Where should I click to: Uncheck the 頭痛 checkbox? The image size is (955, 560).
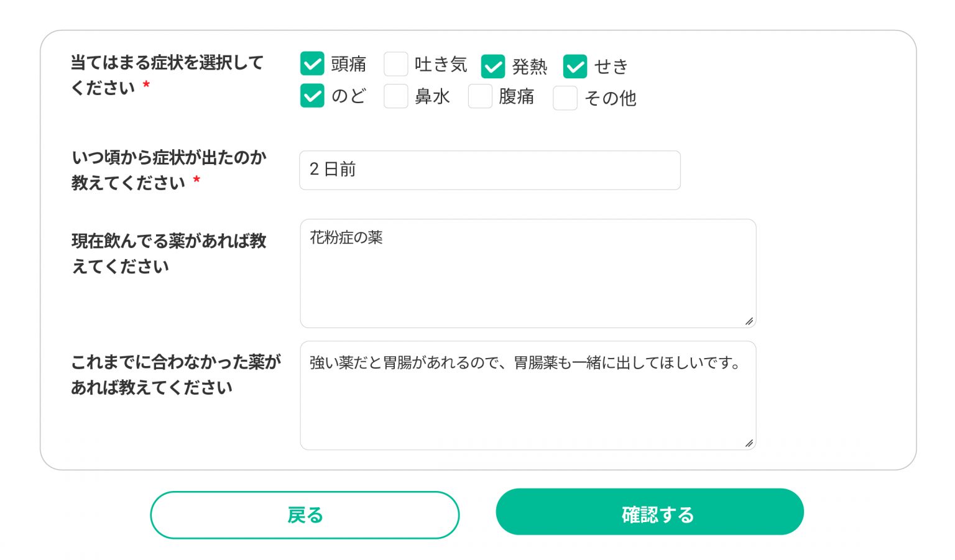(x=312, y=63)
